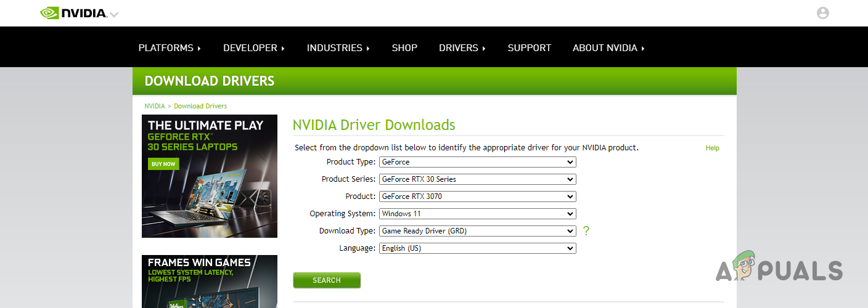Open the Product Series dropdown
This screenshot has width=868, height=308.
tap(478, 179)
